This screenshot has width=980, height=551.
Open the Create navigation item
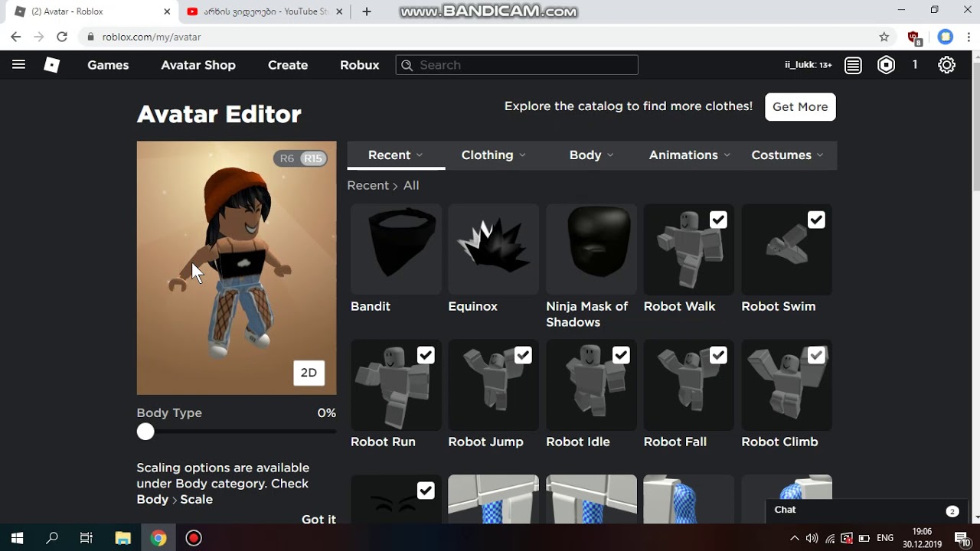coord(288,65)
